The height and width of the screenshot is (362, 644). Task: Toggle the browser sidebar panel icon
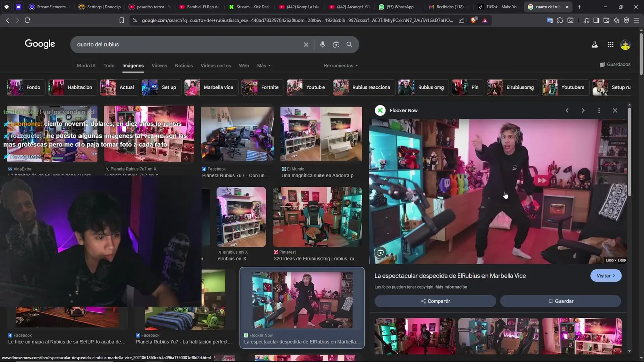[x=596, y=20]
